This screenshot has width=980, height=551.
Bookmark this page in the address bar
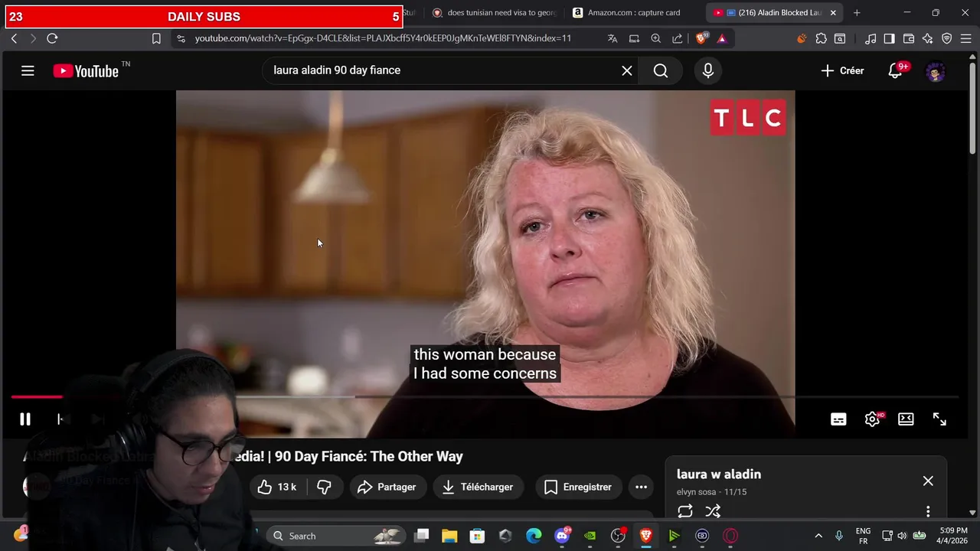156,38
